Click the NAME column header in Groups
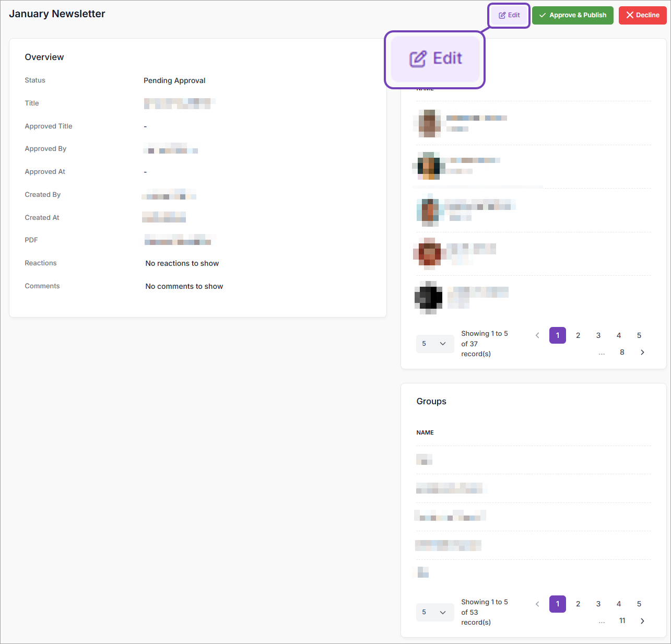The height and width of the screenshot is (644, 671). point(425,432)
